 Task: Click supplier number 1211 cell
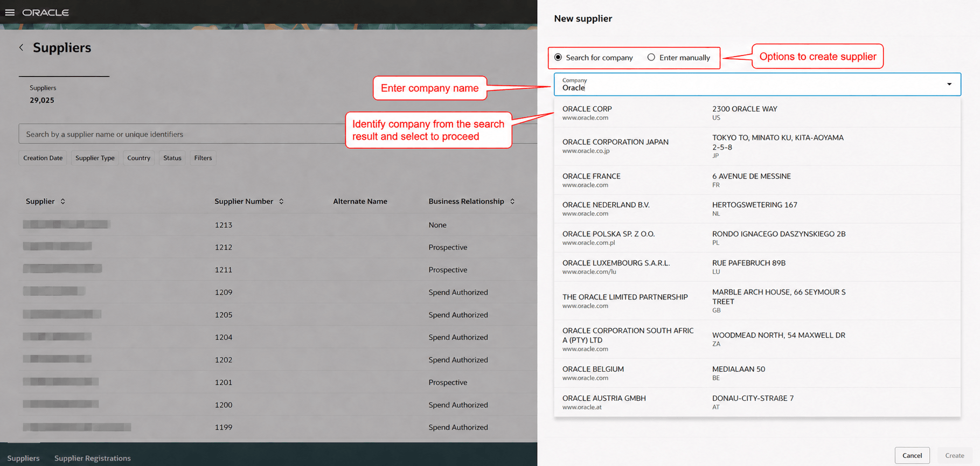click(224, 269)
